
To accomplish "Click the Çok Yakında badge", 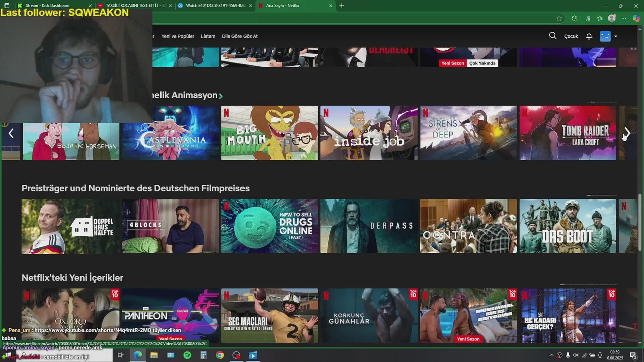I will coord(482,63).
